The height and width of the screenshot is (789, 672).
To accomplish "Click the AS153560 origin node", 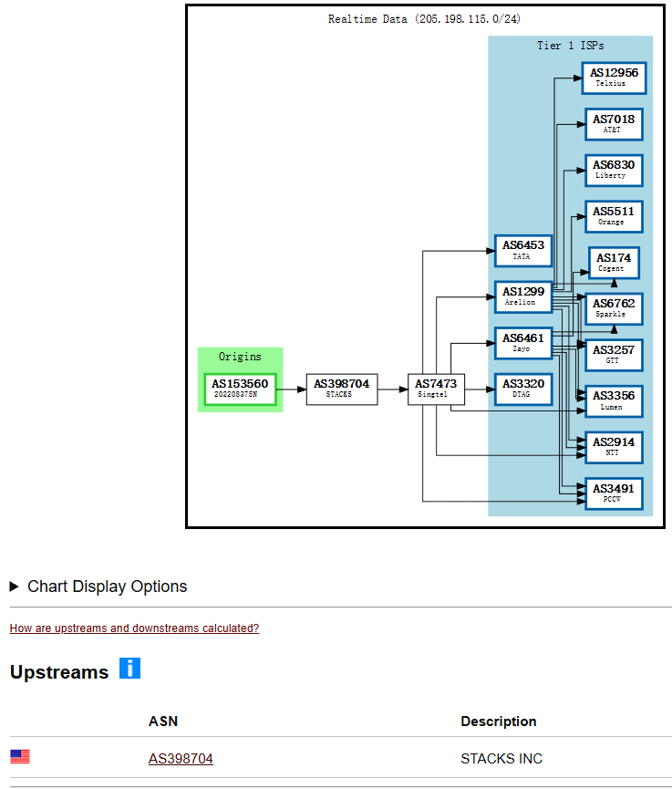I will (x=240, y=389).
